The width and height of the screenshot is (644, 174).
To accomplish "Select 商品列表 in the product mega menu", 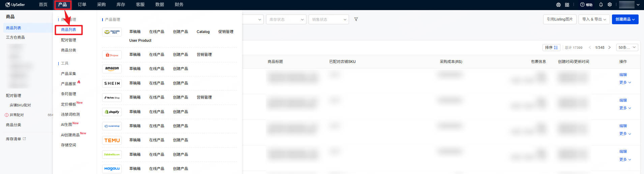I will [x=68, y=30].
